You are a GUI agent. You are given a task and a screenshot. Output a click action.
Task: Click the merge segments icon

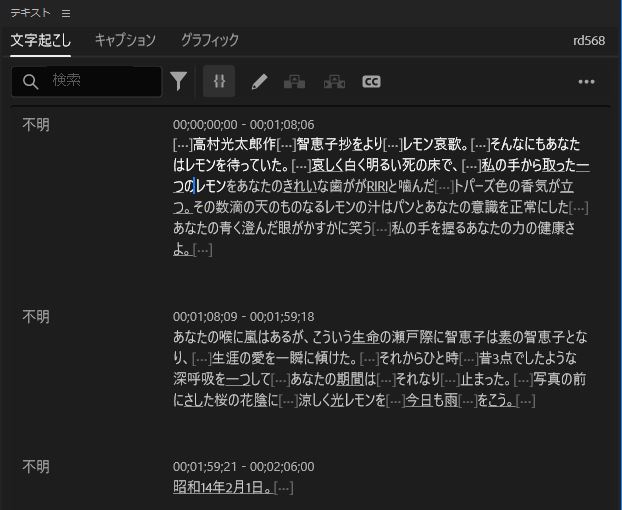pyautogui.click(x=334, y=82)
